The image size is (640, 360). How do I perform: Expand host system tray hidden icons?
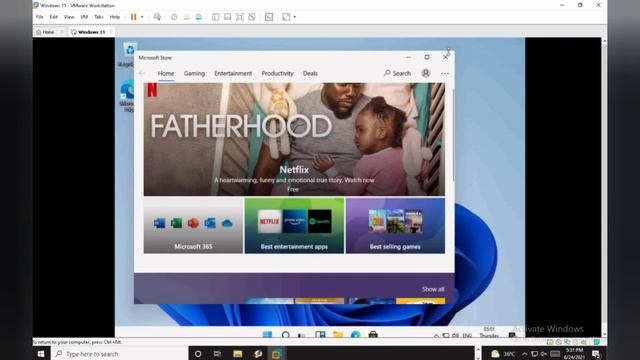(x=524, y=354)
